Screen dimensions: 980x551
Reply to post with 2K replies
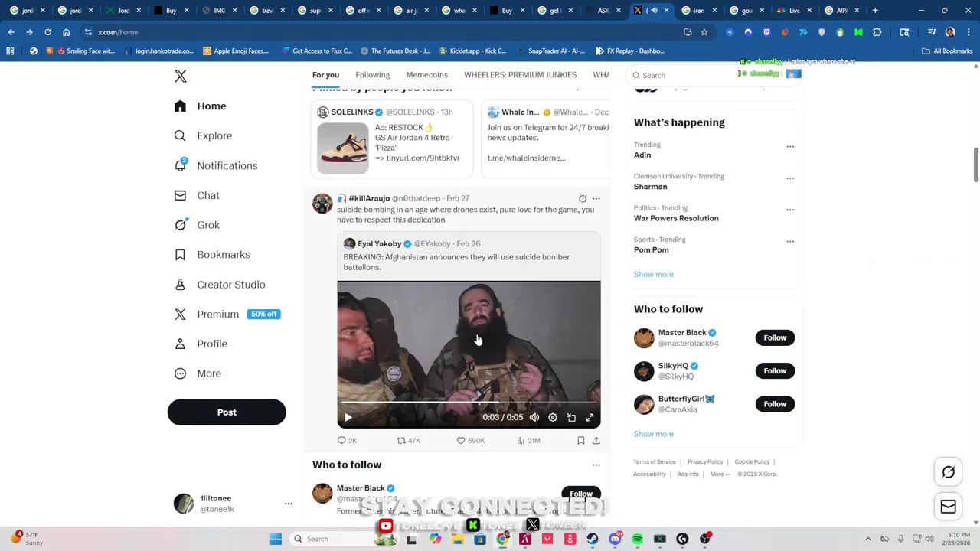point(347,440)
